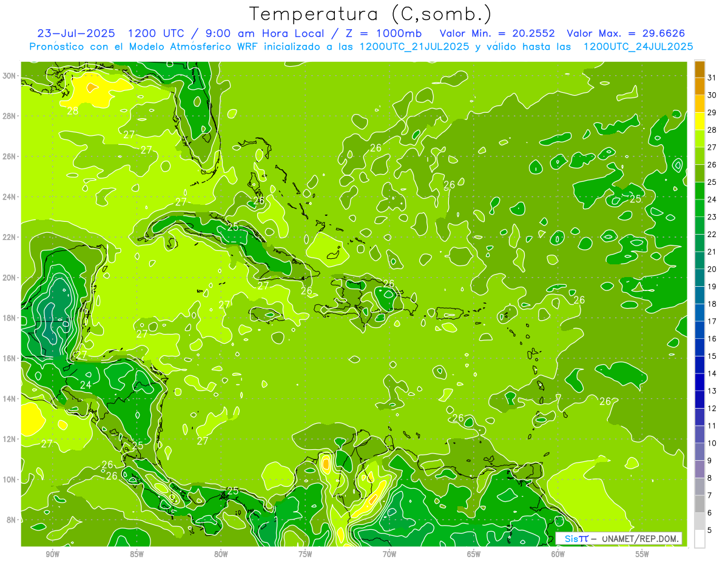Click "Valor Max. = 29.6626"
The width and height of the screenshot is (728, 562).
point(626,33)
